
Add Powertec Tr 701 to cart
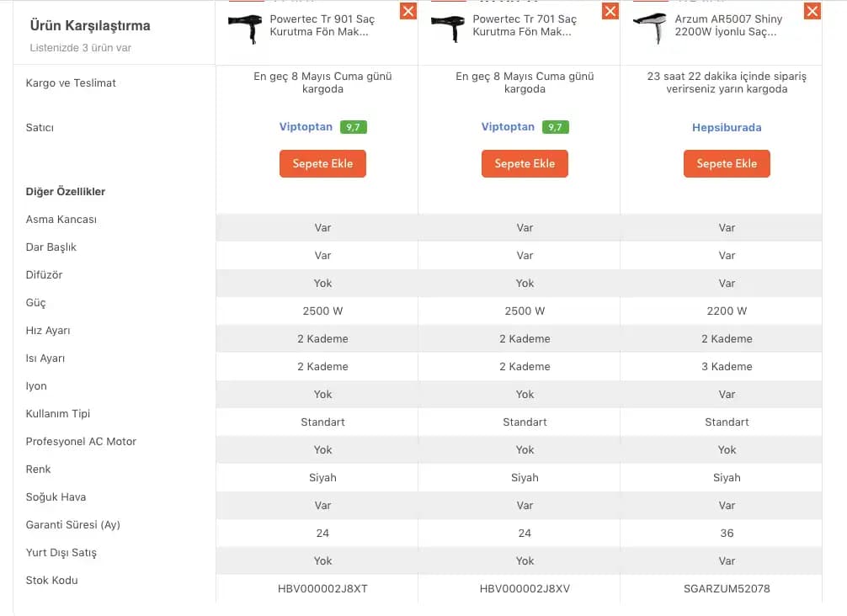525,163
